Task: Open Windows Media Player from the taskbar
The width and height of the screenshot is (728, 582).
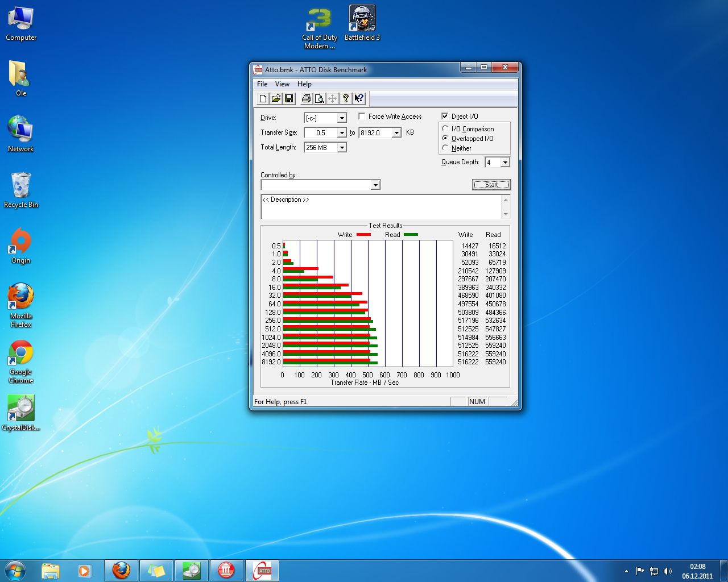Action: [x=84, y=571]
